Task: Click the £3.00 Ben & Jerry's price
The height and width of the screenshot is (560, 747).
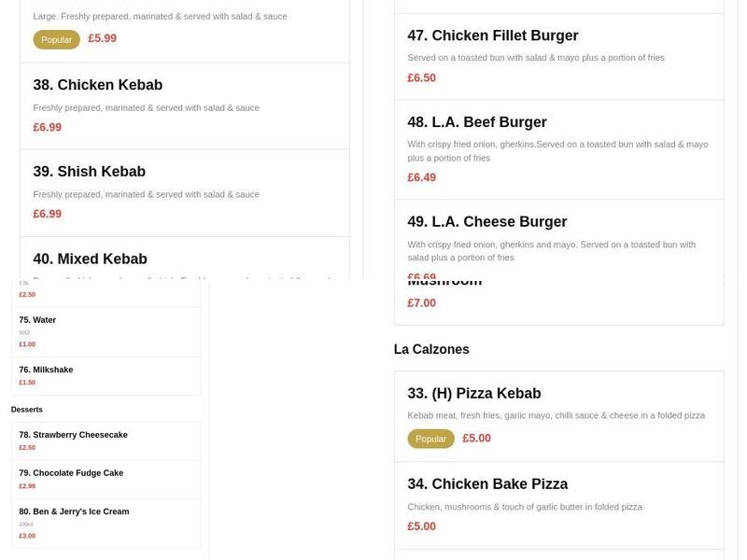Action: (27, 536)
